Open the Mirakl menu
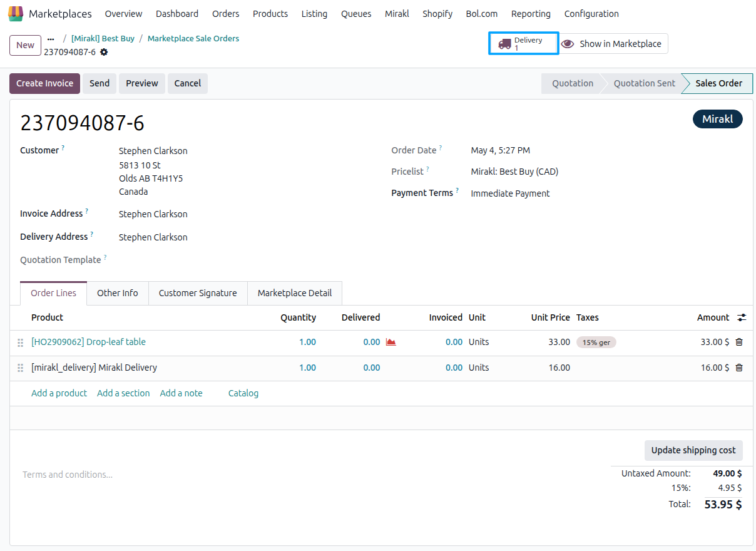 397,14
